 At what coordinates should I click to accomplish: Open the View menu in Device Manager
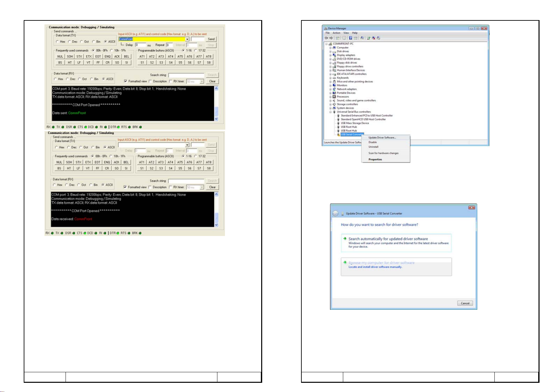click(x=346, y=33)
